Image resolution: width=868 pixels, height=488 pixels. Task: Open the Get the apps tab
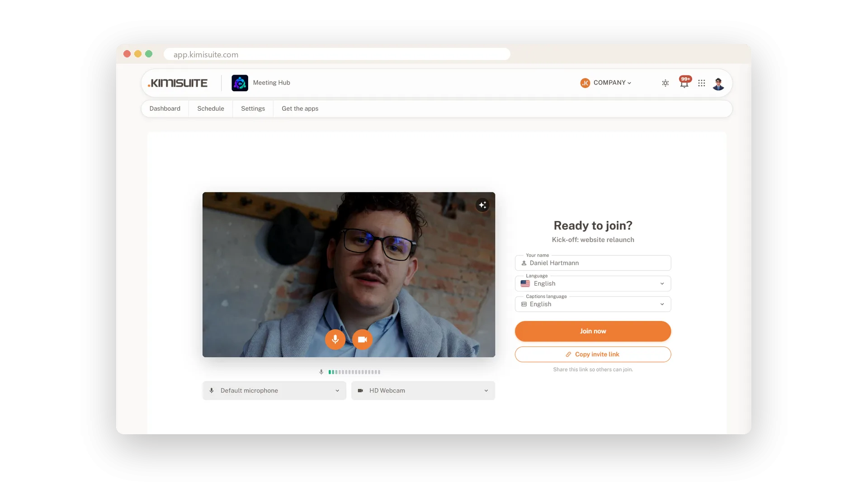click(x=300, y=108)
